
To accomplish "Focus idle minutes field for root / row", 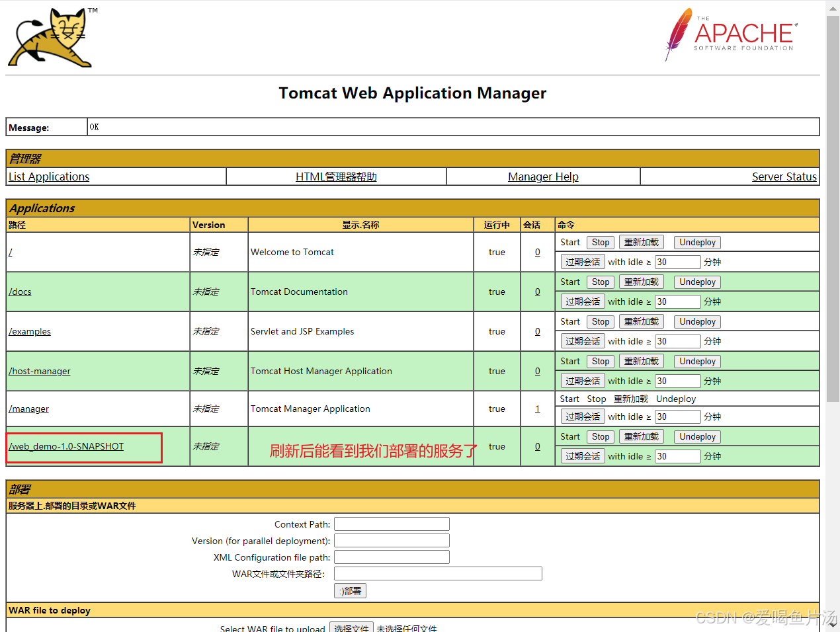I will click(677, 262).
